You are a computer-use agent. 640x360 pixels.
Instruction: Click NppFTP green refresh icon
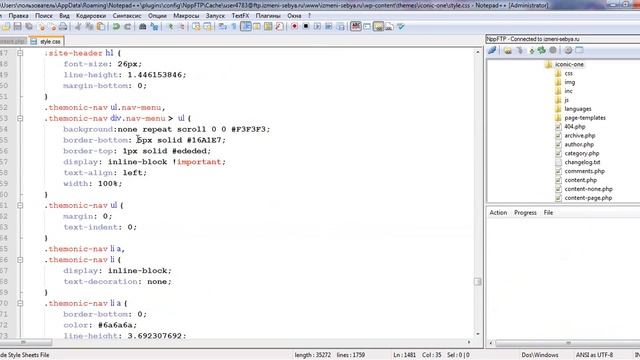pos(542,50)
